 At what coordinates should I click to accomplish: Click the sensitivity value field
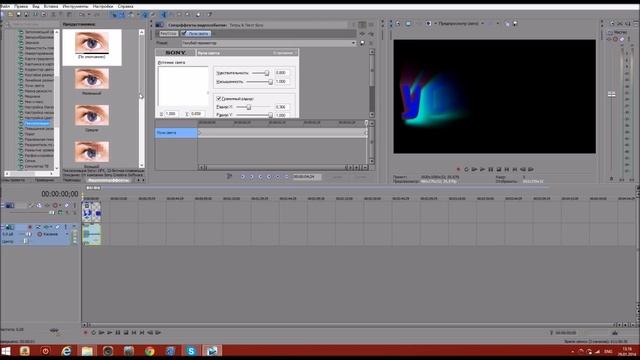tap(282, 73)
